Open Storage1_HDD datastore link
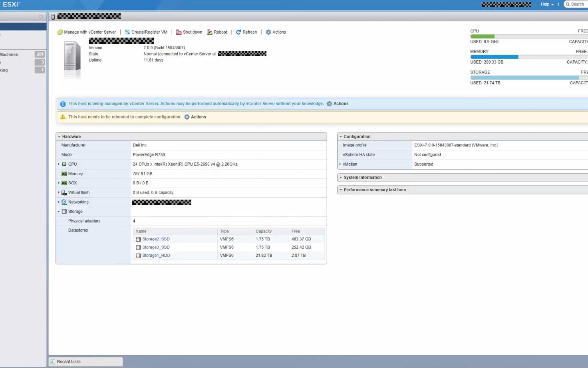Viewport: 588px width, 368px height. (156, 255)
